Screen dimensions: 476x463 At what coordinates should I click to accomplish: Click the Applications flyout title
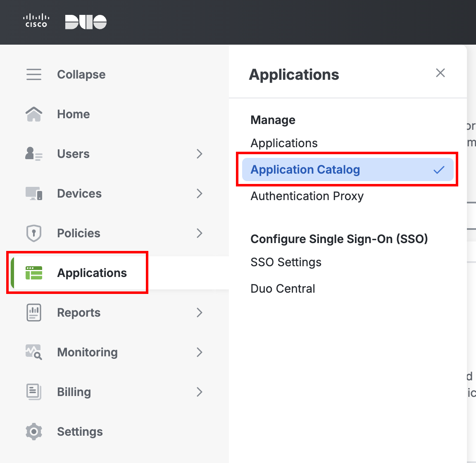(x=294, y=75)
